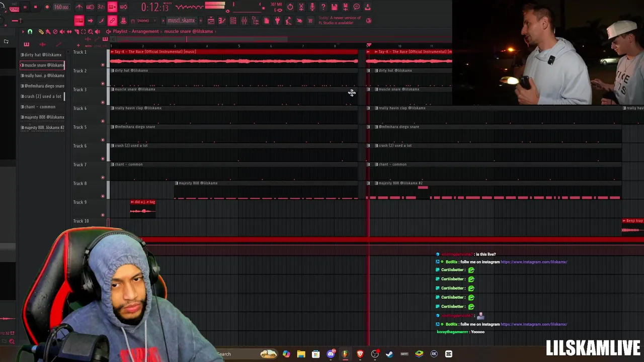
Task: Toggle PAT/SONG mode switch
Action: click(14, 8)
